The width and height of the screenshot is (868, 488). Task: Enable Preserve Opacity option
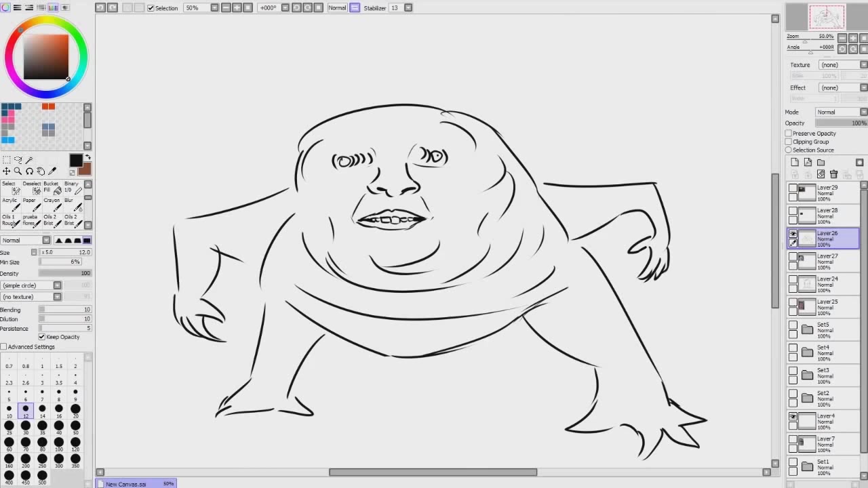tap(789, 134)
